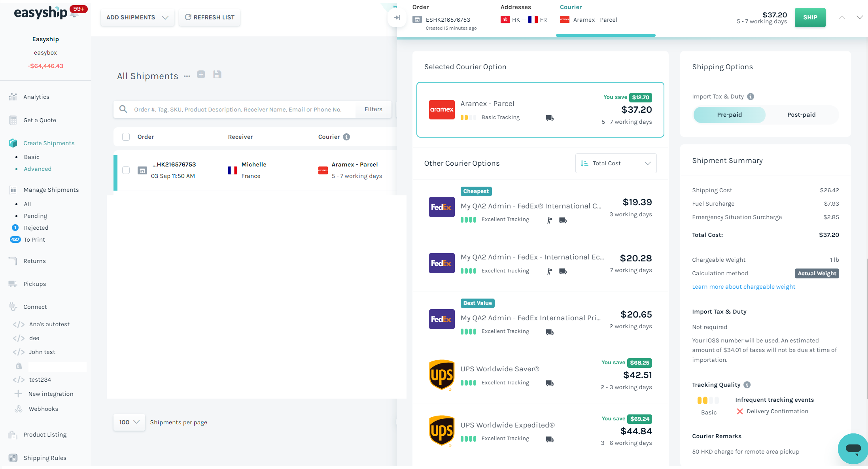868x469 pixels.
Task: Switch to the Courier tab
Action: click(571, 7)
